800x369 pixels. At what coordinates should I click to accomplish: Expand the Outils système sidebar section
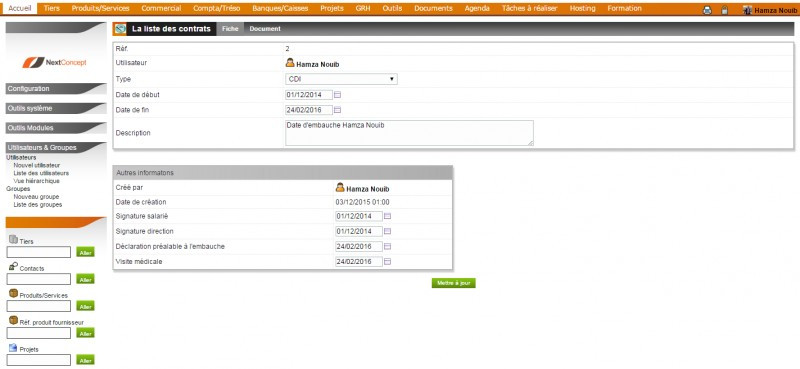pyautogui.click(x=56, y=109)
